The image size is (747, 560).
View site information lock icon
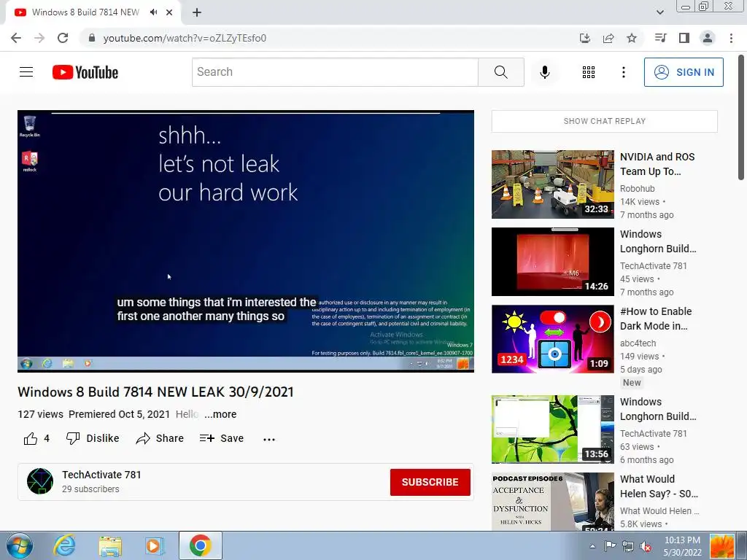[x=92, y=38]
